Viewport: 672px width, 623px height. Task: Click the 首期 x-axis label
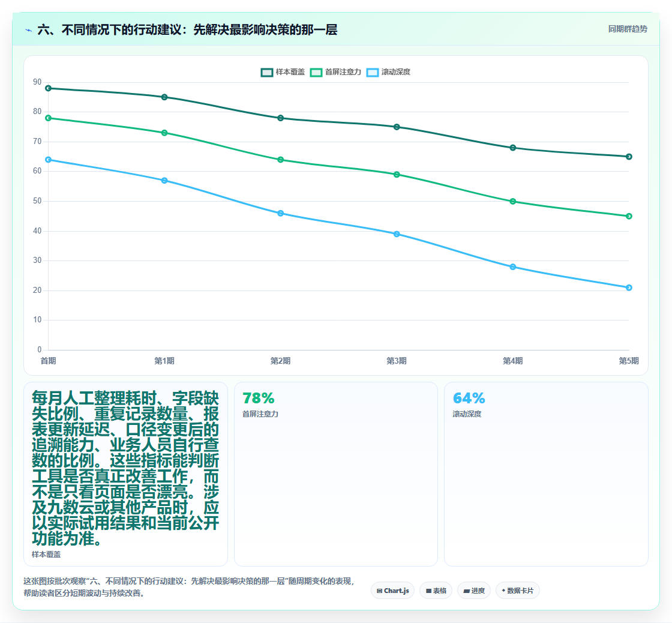pos(49,361)
